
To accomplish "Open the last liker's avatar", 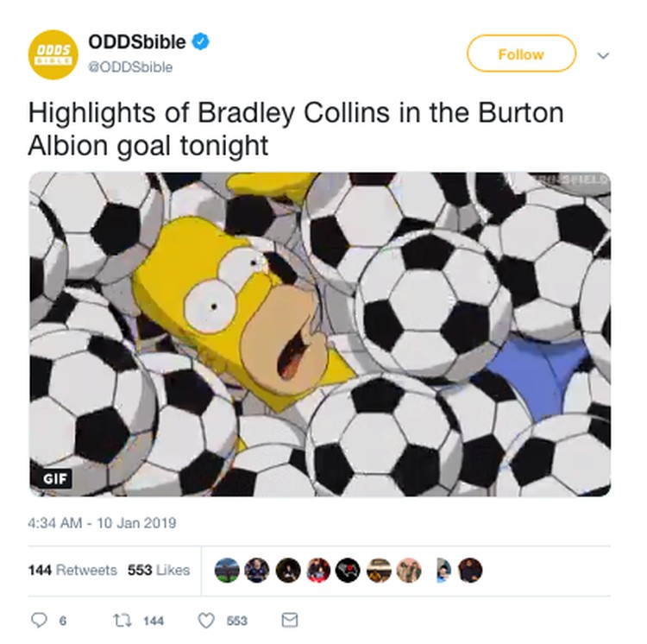I will [x=470, y=570].
